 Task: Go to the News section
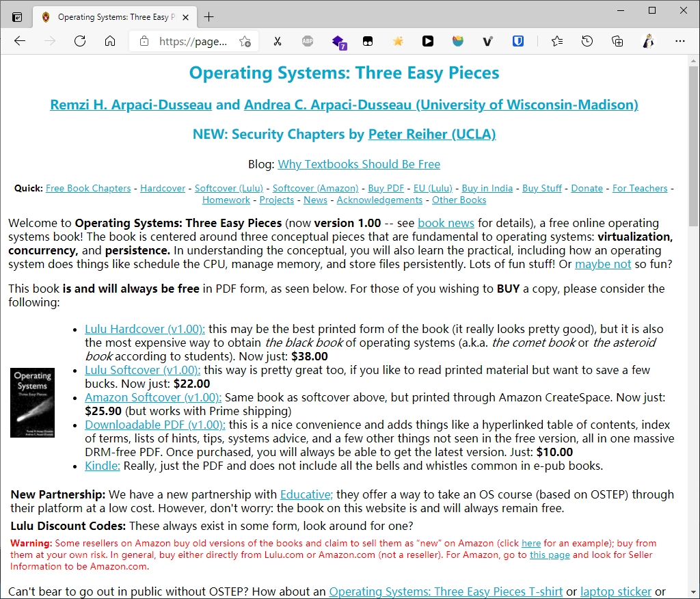[x=315, y=200]
